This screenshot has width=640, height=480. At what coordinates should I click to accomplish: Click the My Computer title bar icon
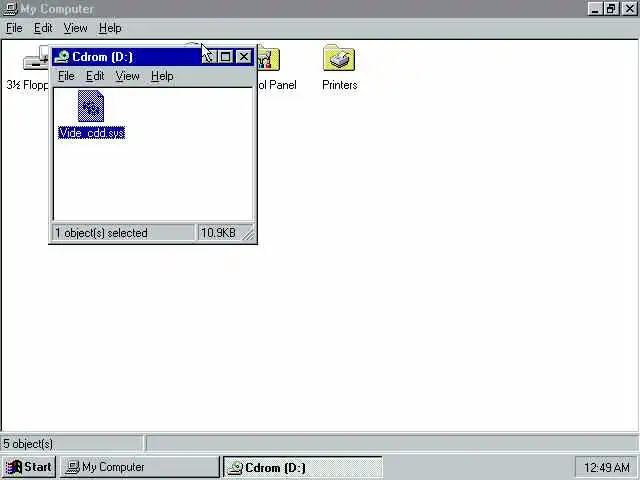10,9
